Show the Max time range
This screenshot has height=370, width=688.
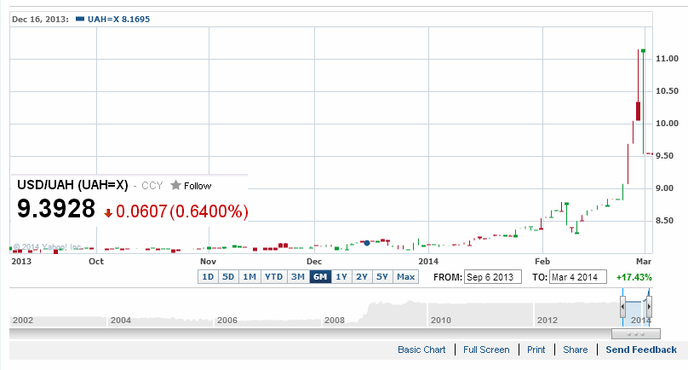click(x=406, y=277)
